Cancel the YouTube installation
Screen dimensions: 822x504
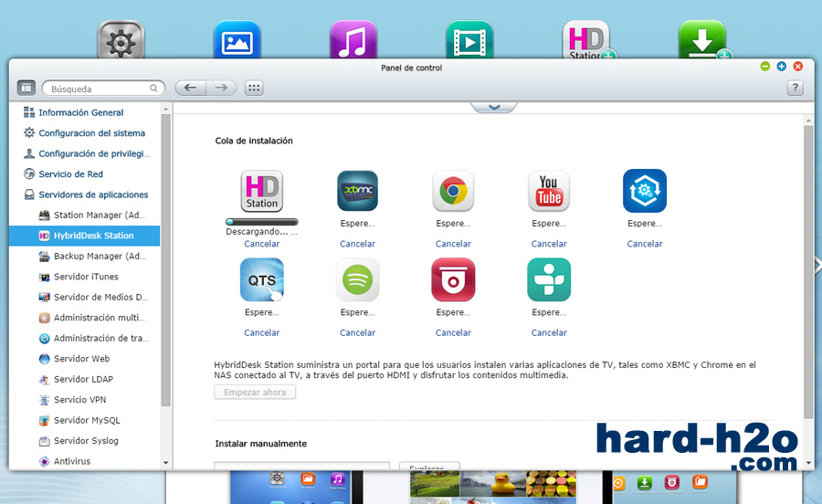pyautogui.click(x=549, y=244)
